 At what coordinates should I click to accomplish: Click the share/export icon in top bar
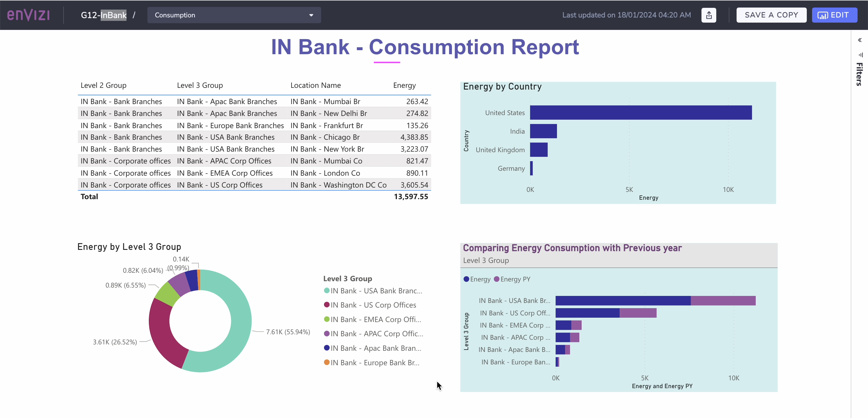pos(709,15)
